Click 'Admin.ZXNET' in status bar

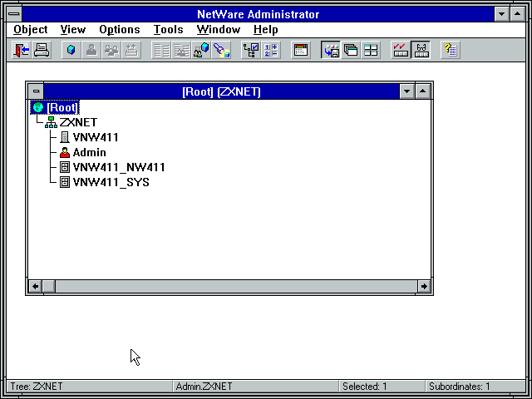coord(204,387)
